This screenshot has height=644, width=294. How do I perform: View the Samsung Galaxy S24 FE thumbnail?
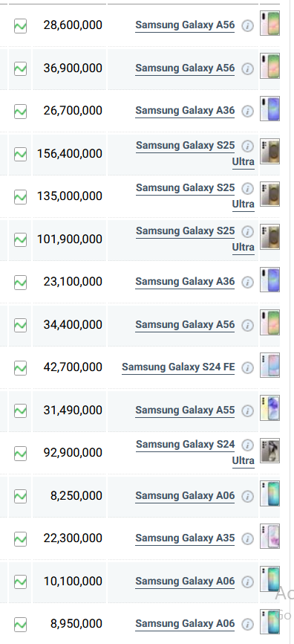pyautogui.click(x=269, y=365)
